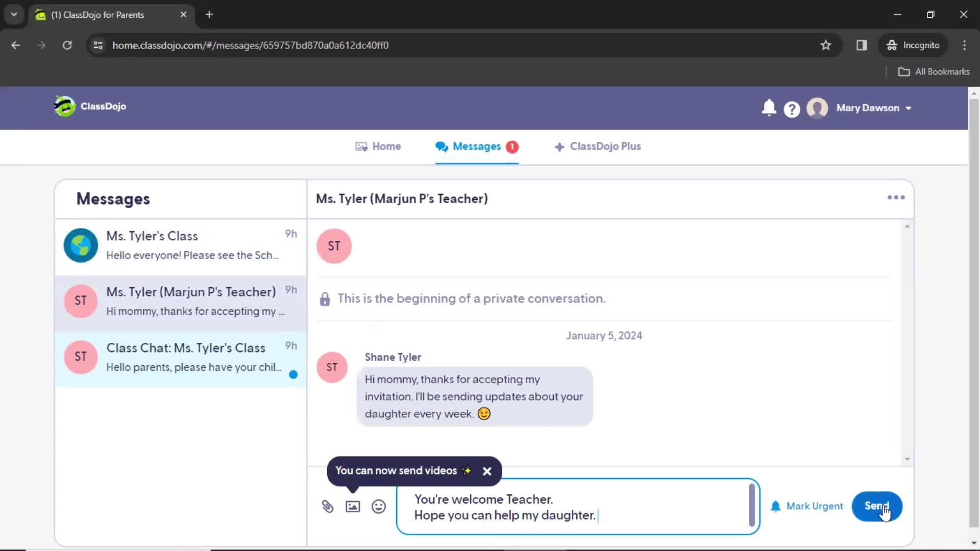
Task: Click the conversation scroll down arrow
Action: 907,459
